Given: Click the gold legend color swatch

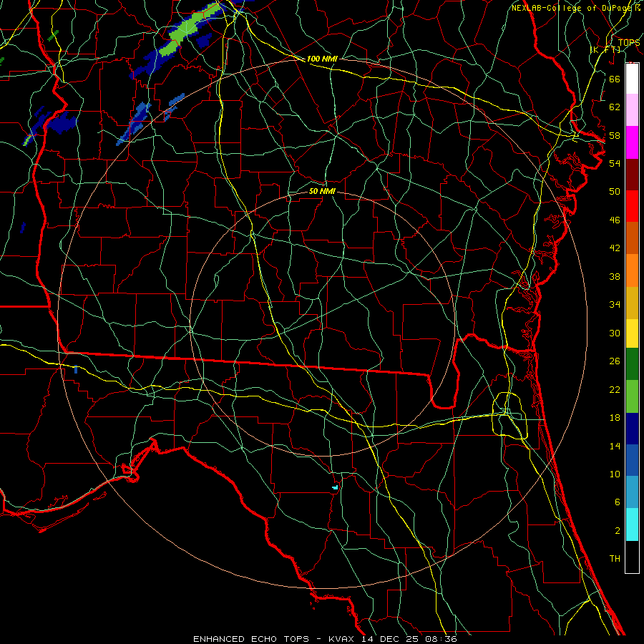Looking at the screenshot, I should pyautogui.click(x=632, y=303).
